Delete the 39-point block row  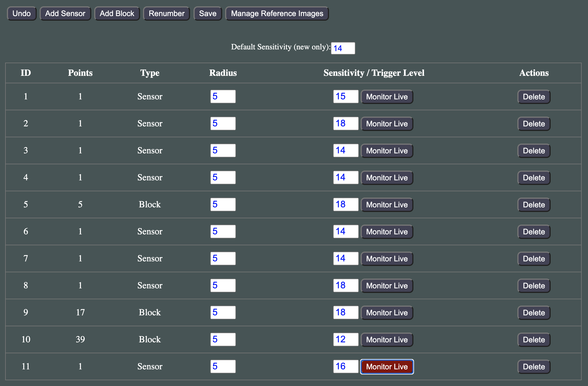pos(534,340)
